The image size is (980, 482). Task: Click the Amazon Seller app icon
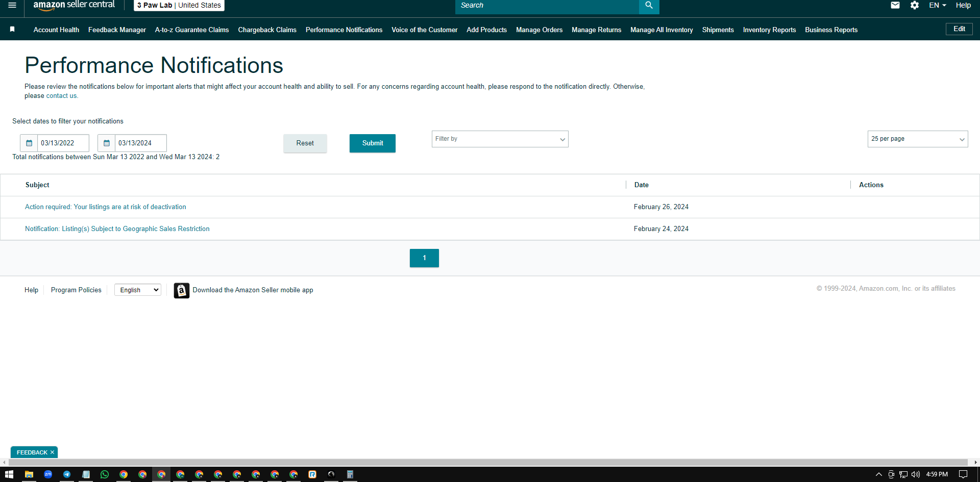181,290
